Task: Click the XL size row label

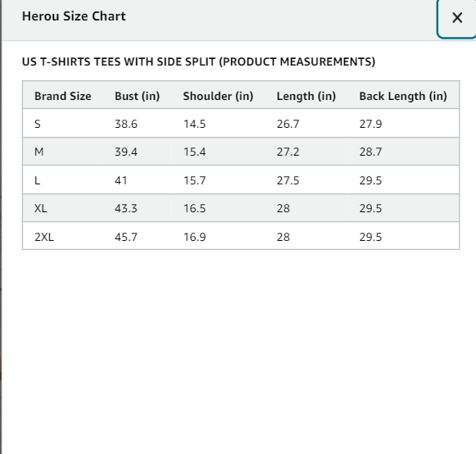Action: (41, 208)
